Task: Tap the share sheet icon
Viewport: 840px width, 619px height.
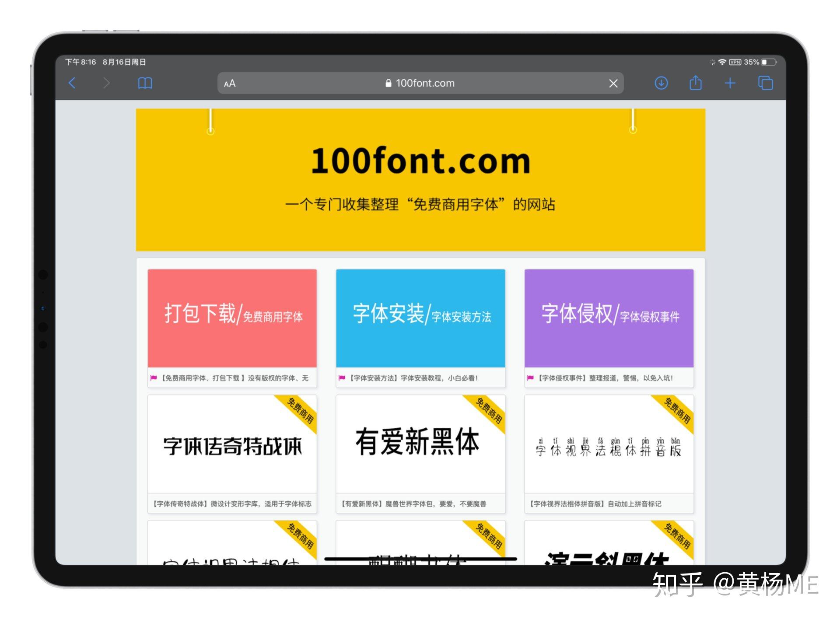Action: coord(696,83)
